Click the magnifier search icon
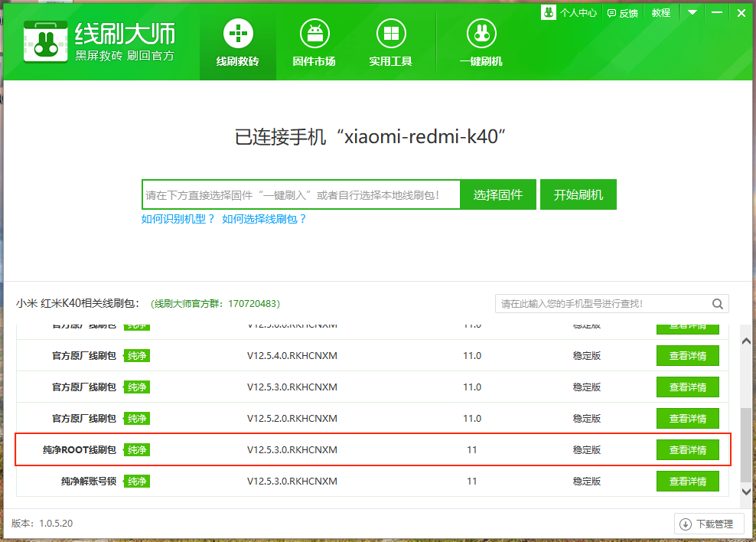Screen dimensions: 756x542 pos(717,304)
